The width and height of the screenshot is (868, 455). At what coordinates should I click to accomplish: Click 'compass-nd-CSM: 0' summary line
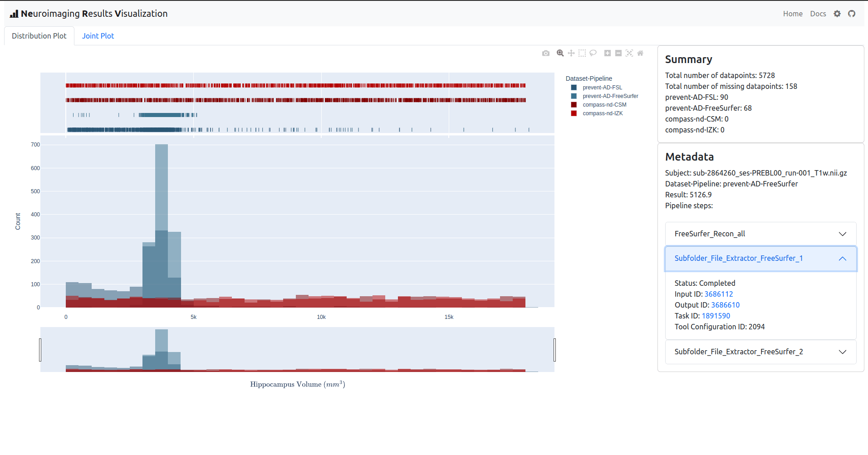697,119
